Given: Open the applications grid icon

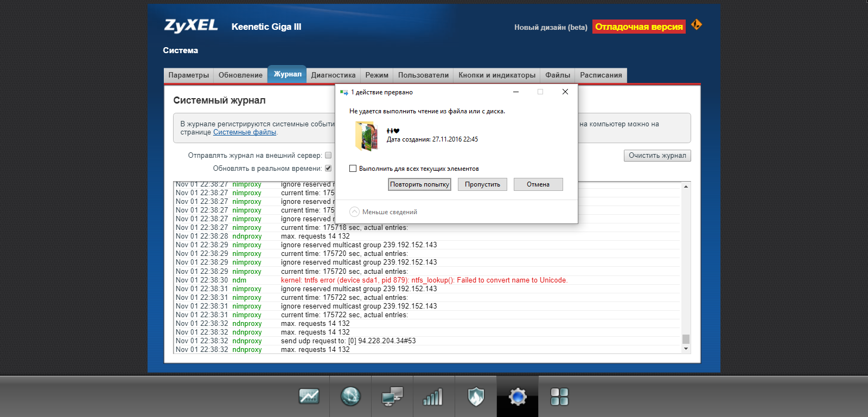Looking at the screenshot, I should point(559,396).
